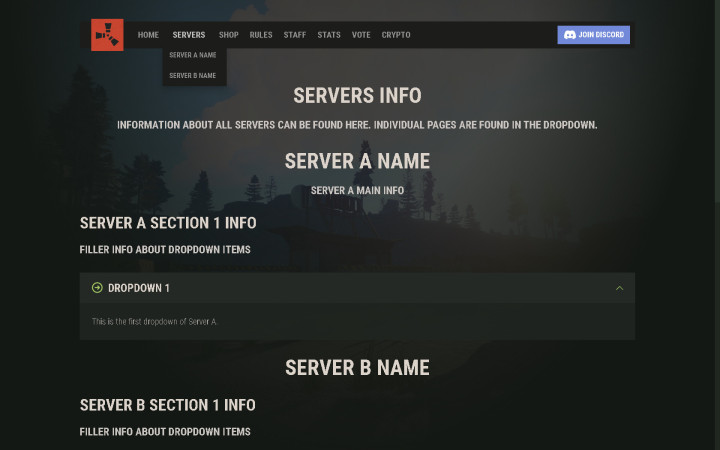Screen dimensions: 720x450
Task: Select Server B Name from the dropdown
Action: click(x=193, y=75)
